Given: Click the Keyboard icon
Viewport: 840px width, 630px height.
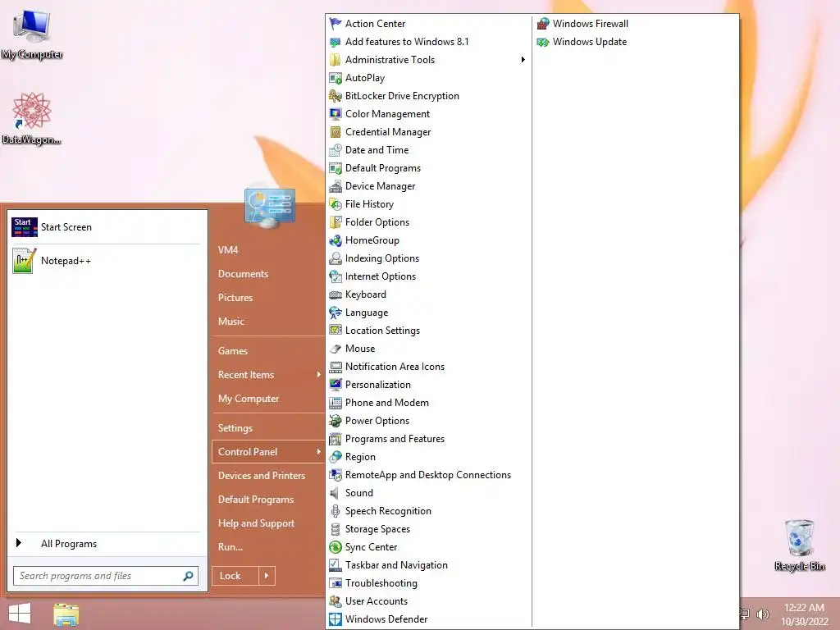Looking at the screenshot, I should tap(336, 294).
